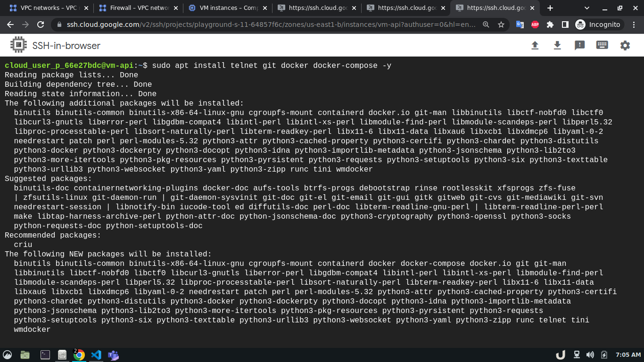Image resolution: width=644 pixels, height=362 pixels.
Task: Click the address bar lock icon
Action: [59, 25]
